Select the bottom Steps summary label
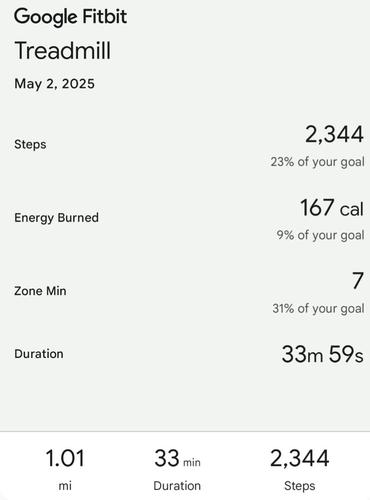 (x=300, y=486)
